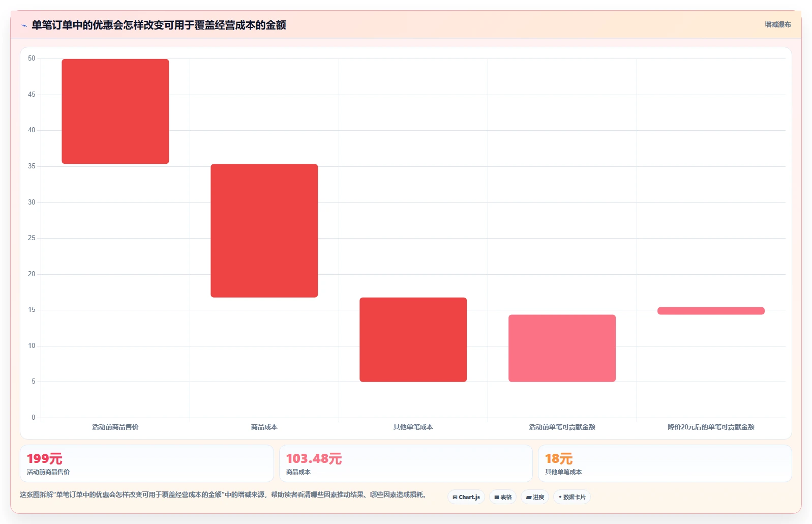Click the x-axis label 活动前商品售价
This screenshot has width=812, height=524.
coord(115,427)
